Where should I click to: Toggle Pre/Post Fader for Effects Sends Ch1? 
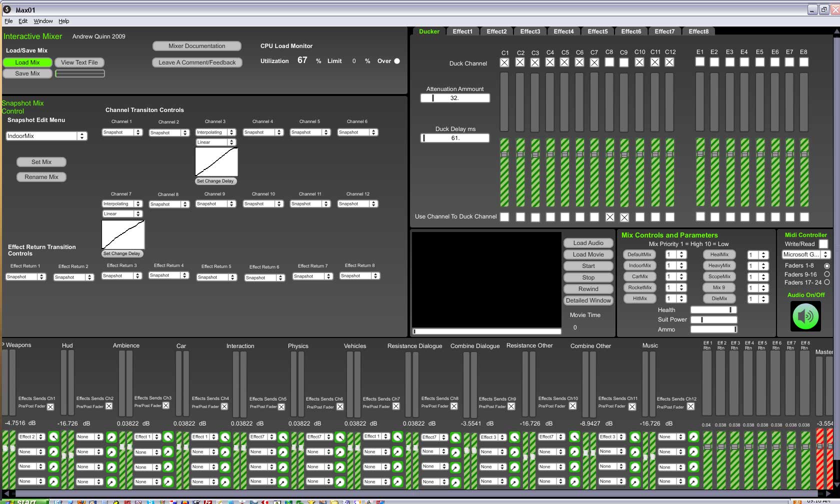50,406
